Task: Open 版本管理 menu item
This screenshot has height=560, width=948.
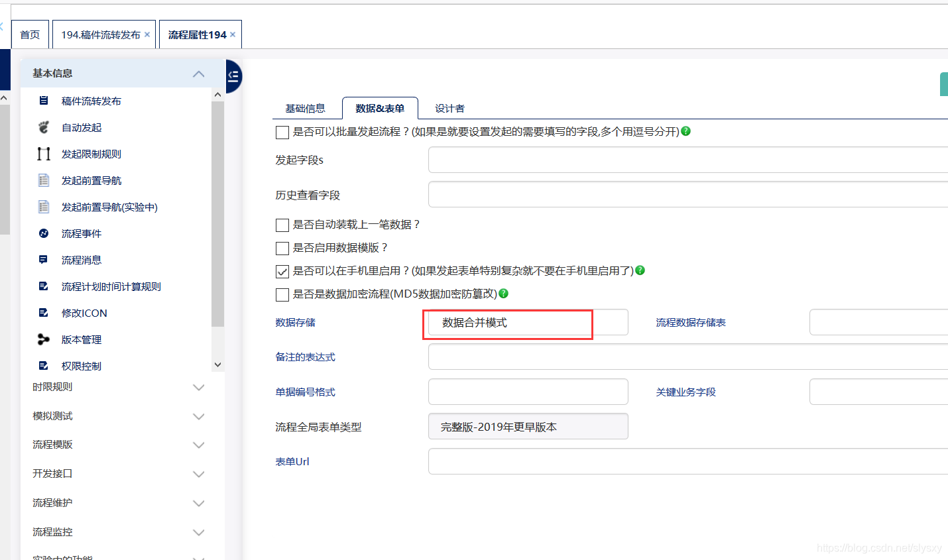Action: point(82,339)
